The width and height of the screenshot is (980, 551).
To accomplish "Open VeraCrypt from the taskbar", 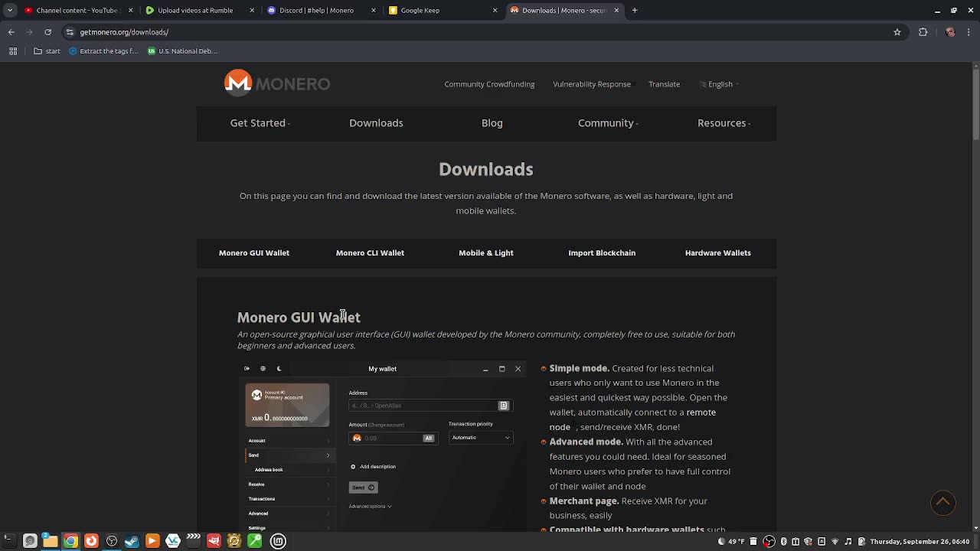I will (173, 541).
